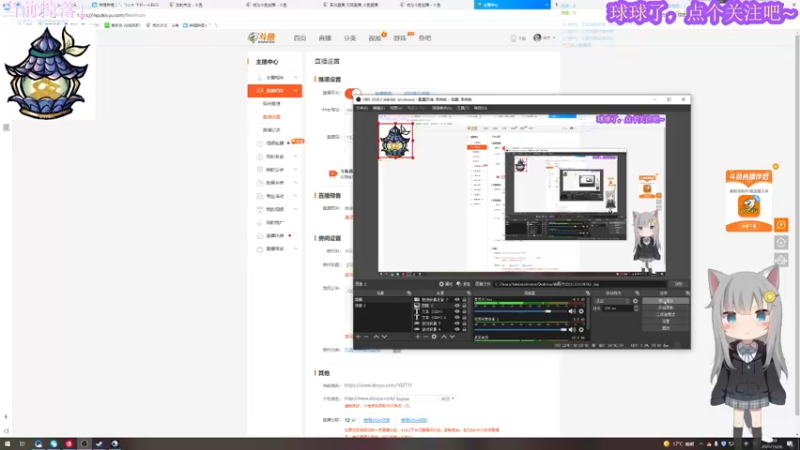Lock the selected 图像 source

[x=464, y=306]
